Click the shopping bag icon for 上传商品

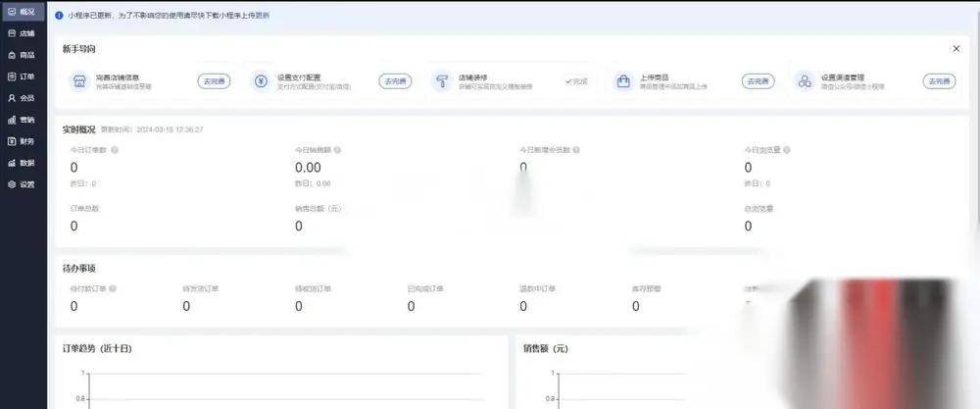623,81
